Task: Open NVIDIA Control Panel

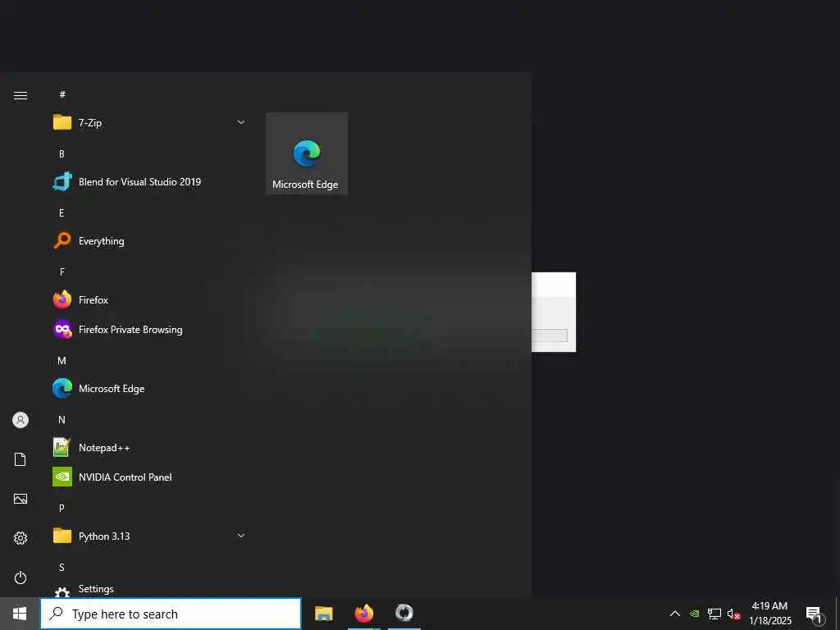Action: point(149,477)
